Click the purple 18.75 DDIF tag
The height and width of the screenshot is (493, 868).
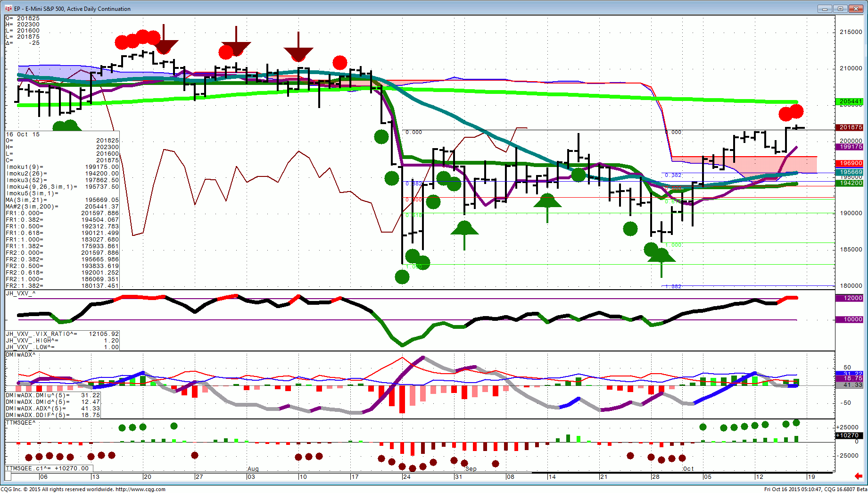849,378
